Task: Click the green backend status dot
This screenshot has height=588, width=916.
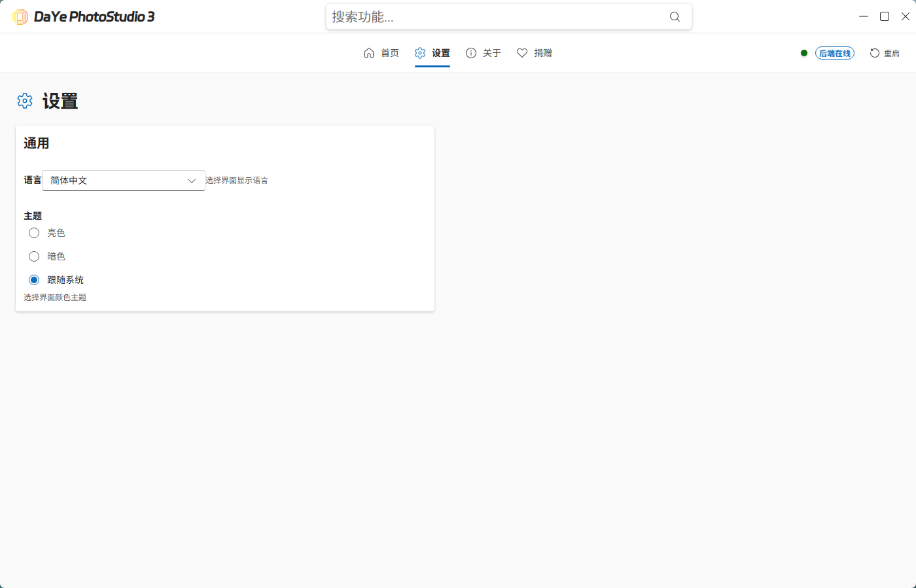Action: (804, 53)
